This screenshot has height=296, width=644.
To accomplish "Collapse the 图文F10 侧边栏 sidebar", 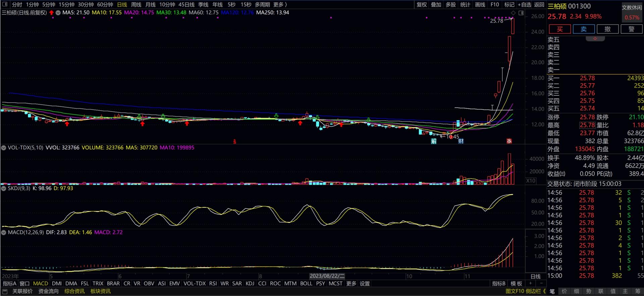I will [526, 291].
